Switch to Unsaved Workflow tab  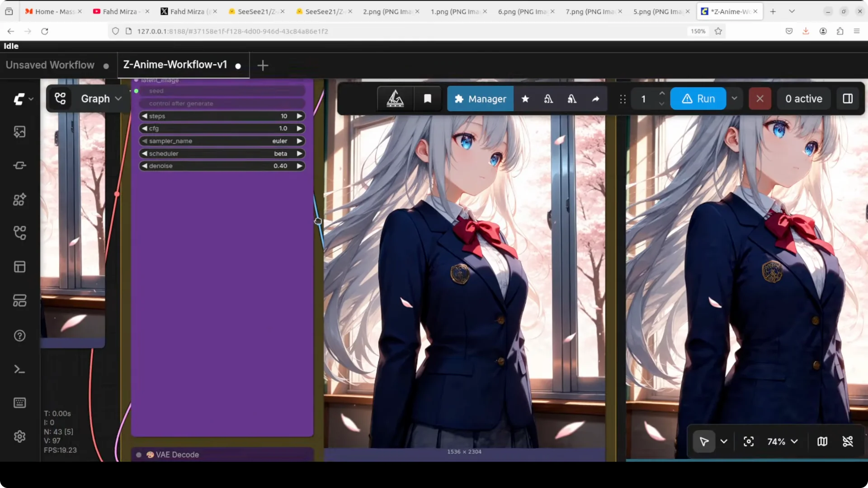coord(50,65)
